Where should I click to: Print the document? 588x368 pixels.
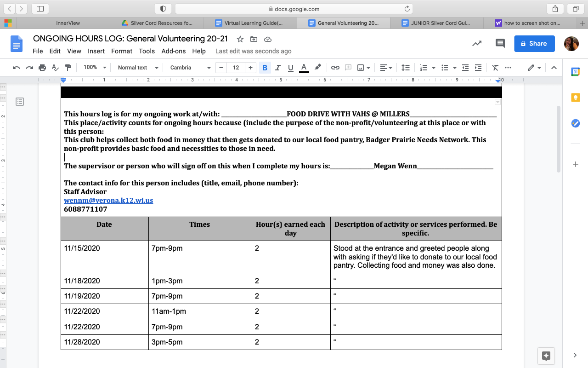pyautogui.click(x=42, y=68)
